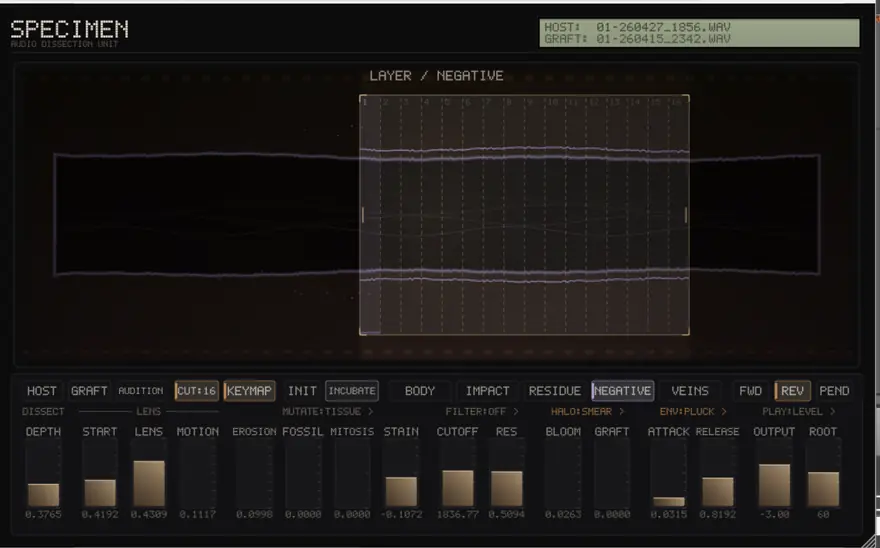
Task: Click the MITOSIS slider track
Action: point(352,474)
